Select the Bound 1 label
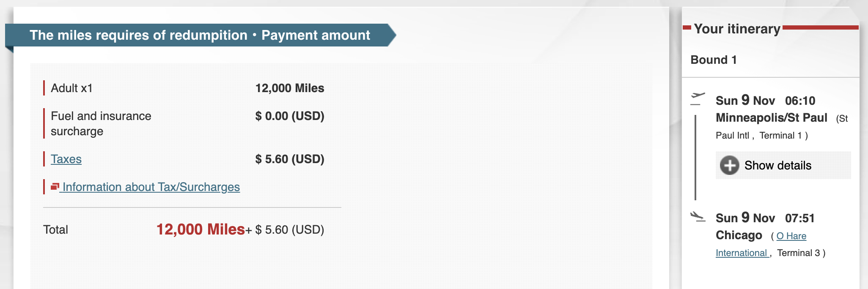 pos(713,60)
